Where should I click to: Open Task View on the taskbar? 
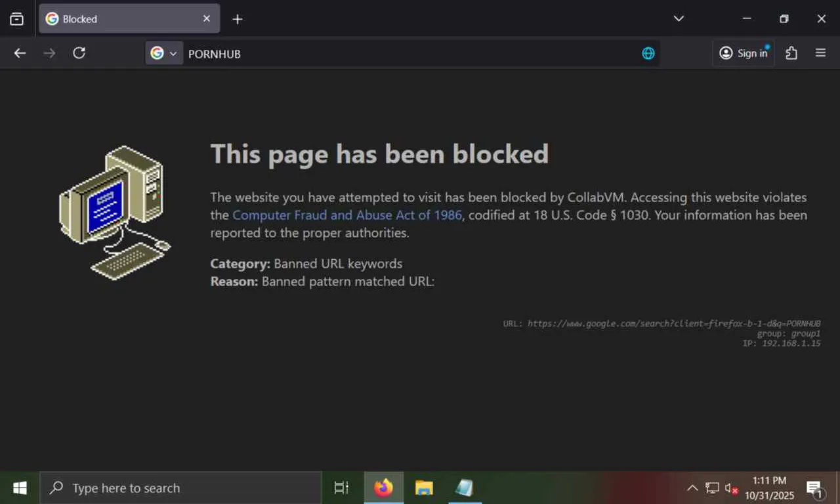342,488
